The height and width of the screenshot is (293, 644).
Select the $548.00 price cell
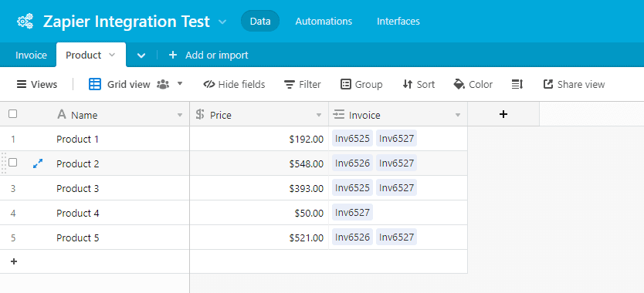pyautogui.click(x=259, y=163)
